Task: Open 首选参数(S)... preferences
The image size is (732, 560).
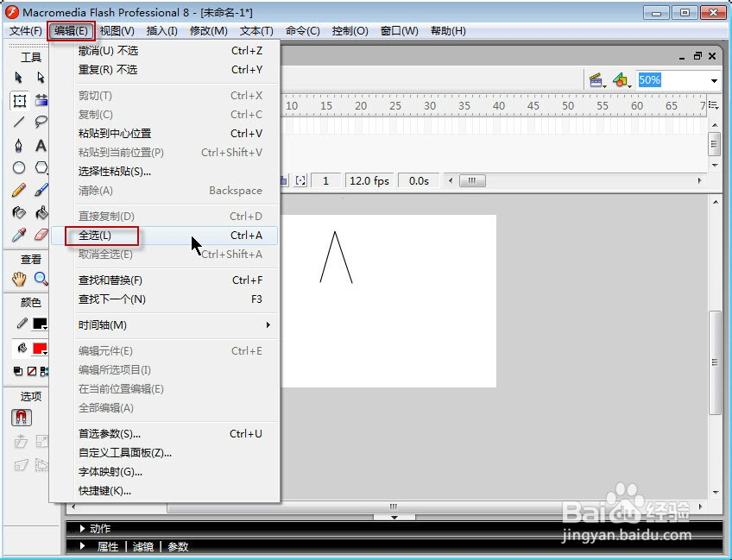Action: point(164,433)
